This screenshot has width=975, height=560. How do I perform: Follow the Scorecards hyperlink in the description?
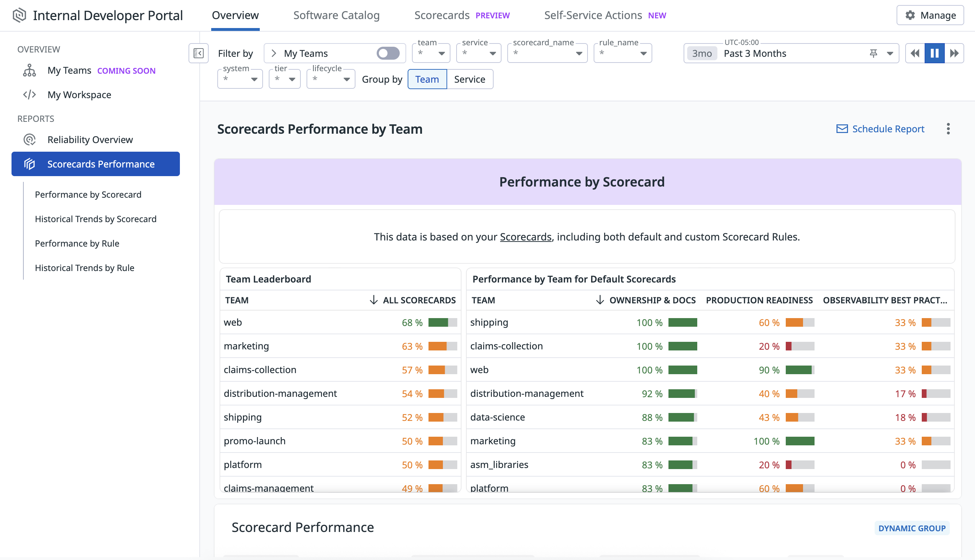(x=525, y=237)
